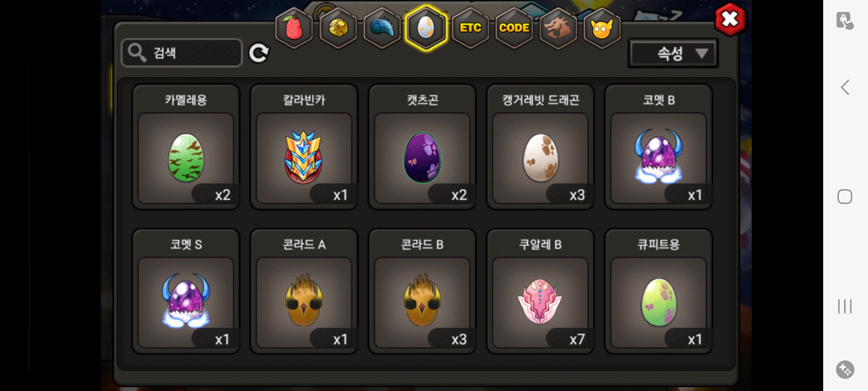Select the gold nugget category icon
868x391 pixels.
pyautogui.click(x=338, y=28)
